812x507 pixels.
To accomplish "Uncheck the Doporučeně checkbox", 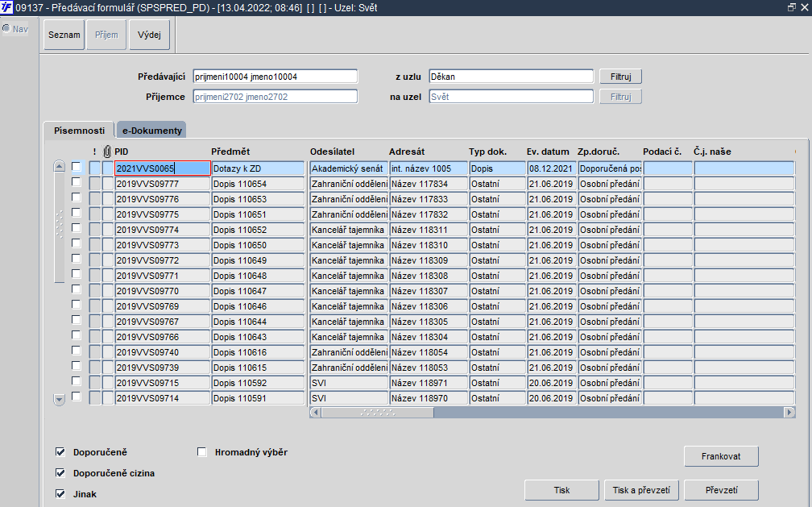I will pos(60,452).
